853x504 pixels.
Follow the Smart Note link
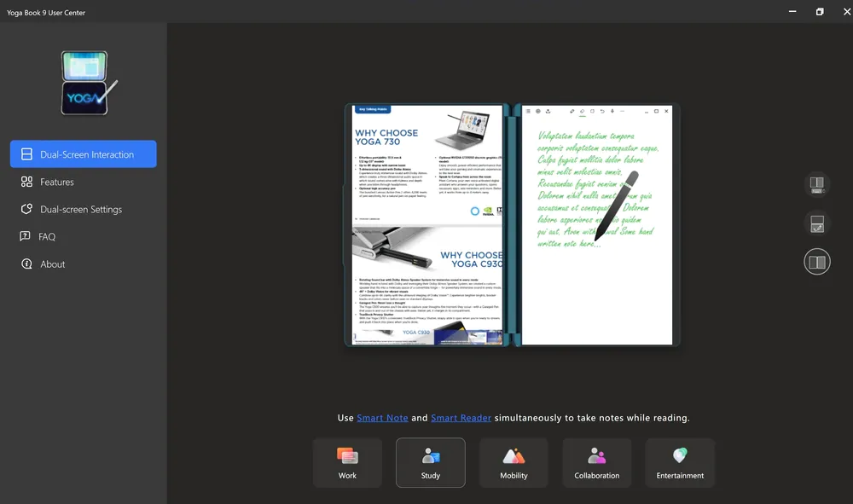pos(382,418)
